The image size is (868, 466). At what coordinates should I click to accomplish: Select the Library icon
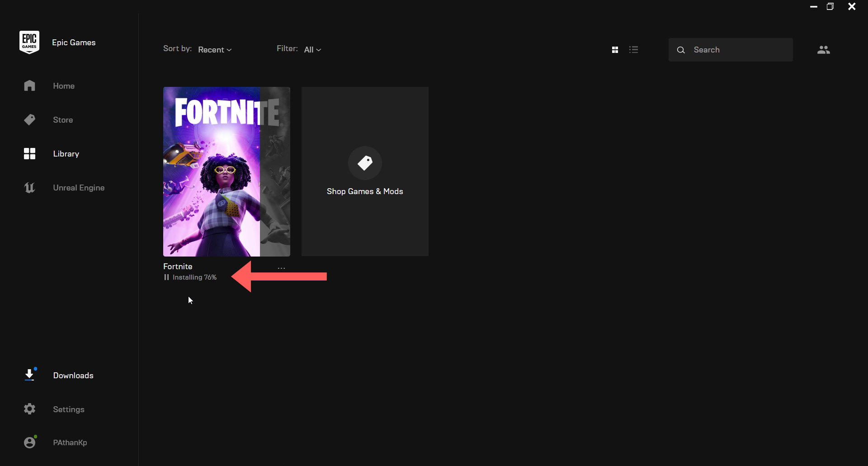click(29, 153)
